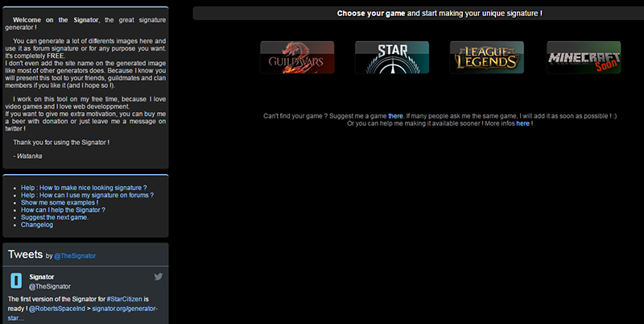Open @TheSignator link in Tweets header
This screenshot has height=324, width=644.
point(75,255)
